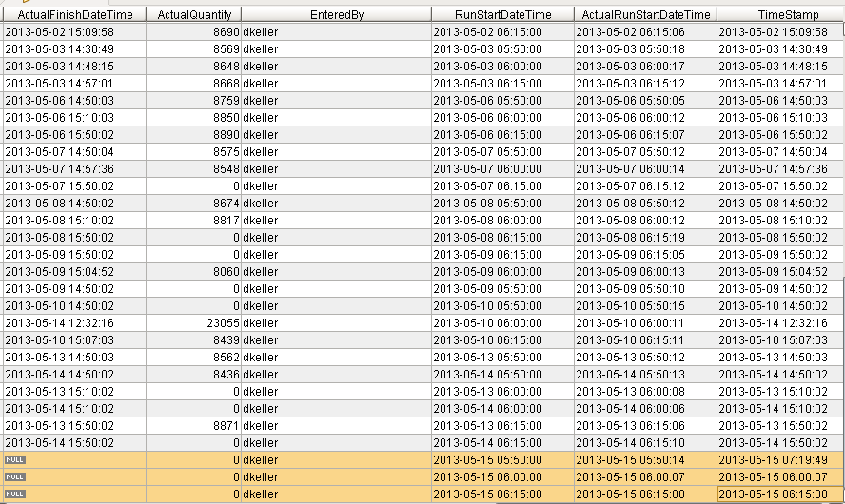Select ActualFinishDateTime cell 2013-05-09 15:04:52

click(x=74, y=271)
